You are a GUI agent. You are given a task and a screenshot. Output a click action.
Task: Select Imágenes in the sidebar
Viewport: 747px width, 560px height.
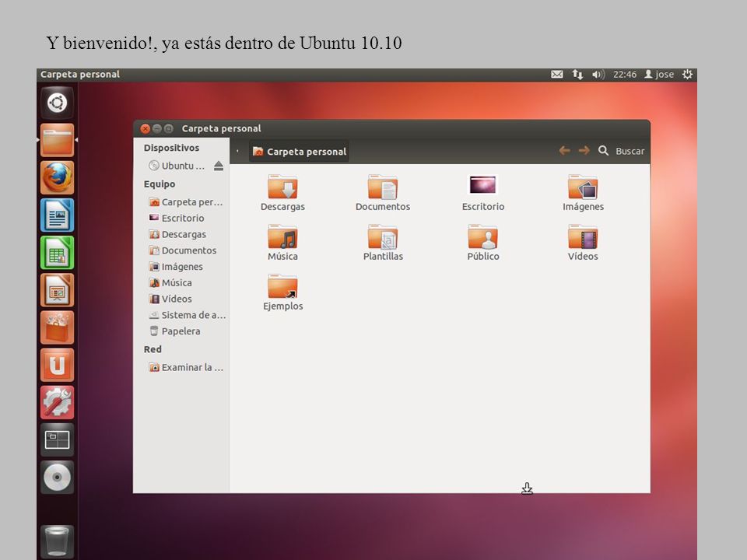coord(176,267)
